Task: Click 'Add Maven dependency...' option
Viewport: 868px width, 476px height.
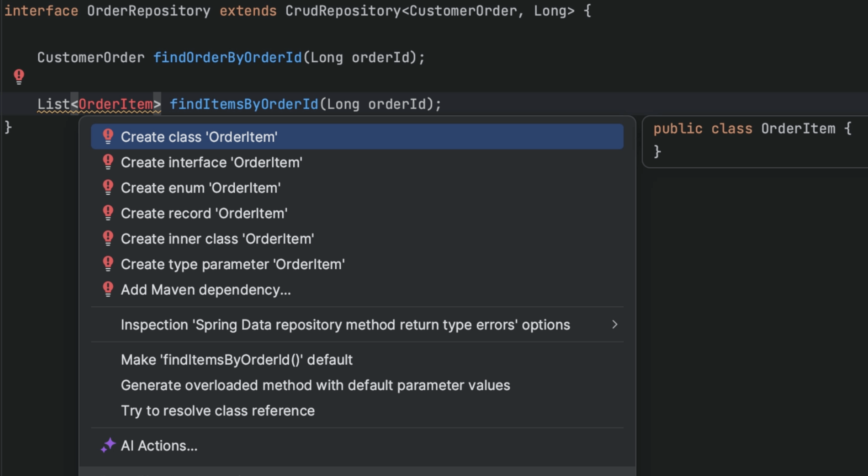Action: coord(206,289)
